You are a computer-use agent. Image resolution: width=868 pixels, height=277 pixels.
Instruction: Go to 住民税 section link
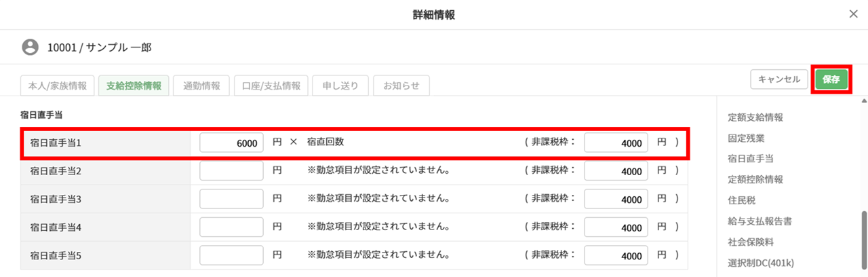tap(741, 200)
